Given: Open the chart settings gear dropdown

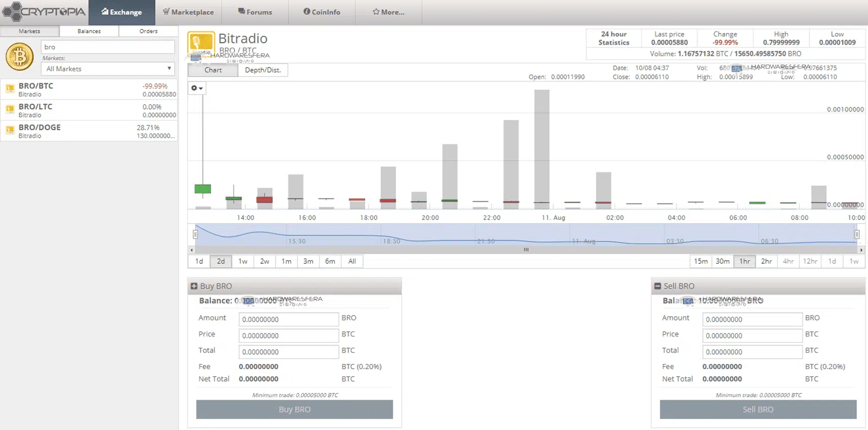Looking at the screenshot, I should (197, 88).
